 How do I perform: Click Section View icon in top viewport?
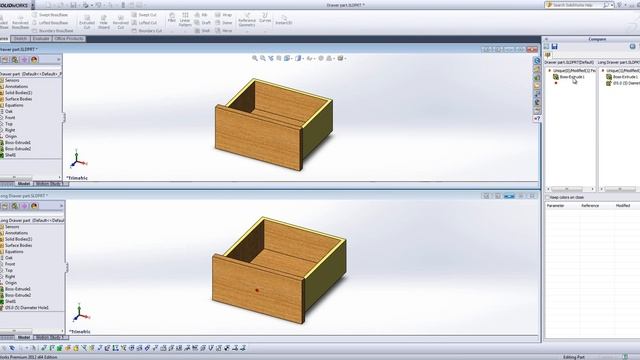279,58
